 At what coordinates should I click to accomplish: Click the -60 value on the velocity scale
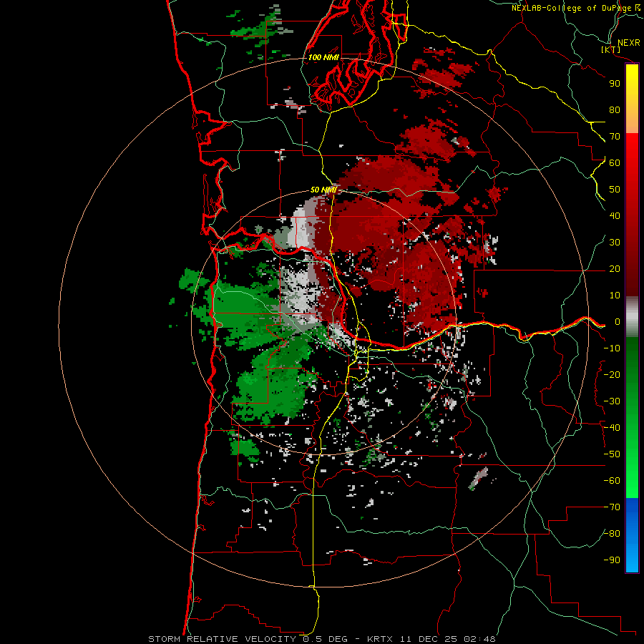[612, 481]
